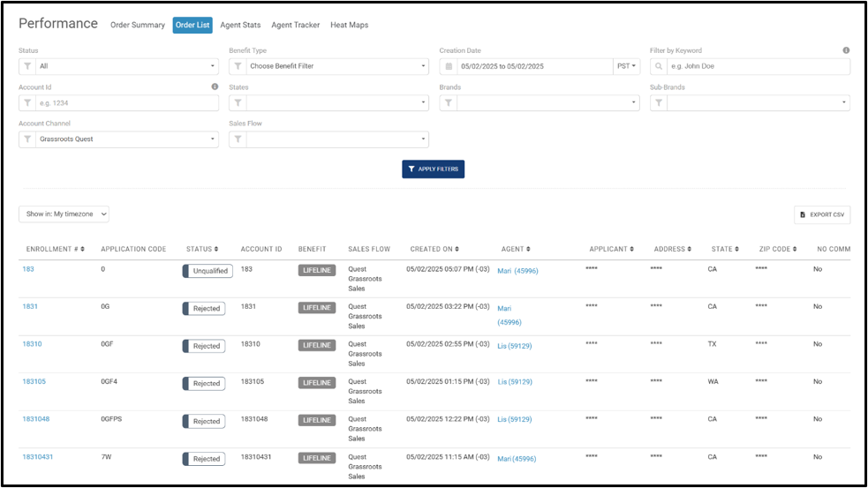Click the Benefit Type filter funnel icon

[238, 66]
